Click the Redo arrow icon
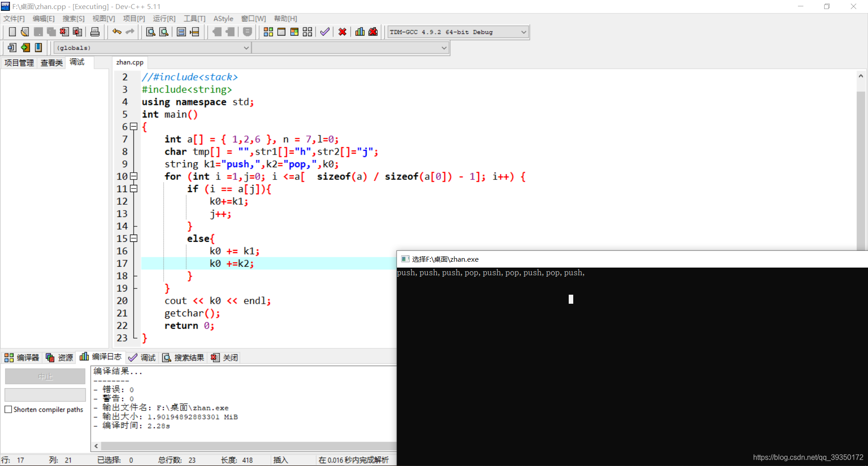 pyautogui.click(x=130, y=32)
